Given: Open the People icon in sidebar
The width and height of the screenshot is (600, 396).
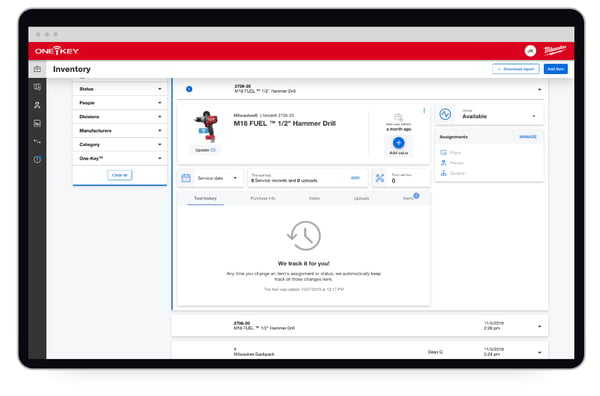Looking at the screenshot, I should 37,105.
